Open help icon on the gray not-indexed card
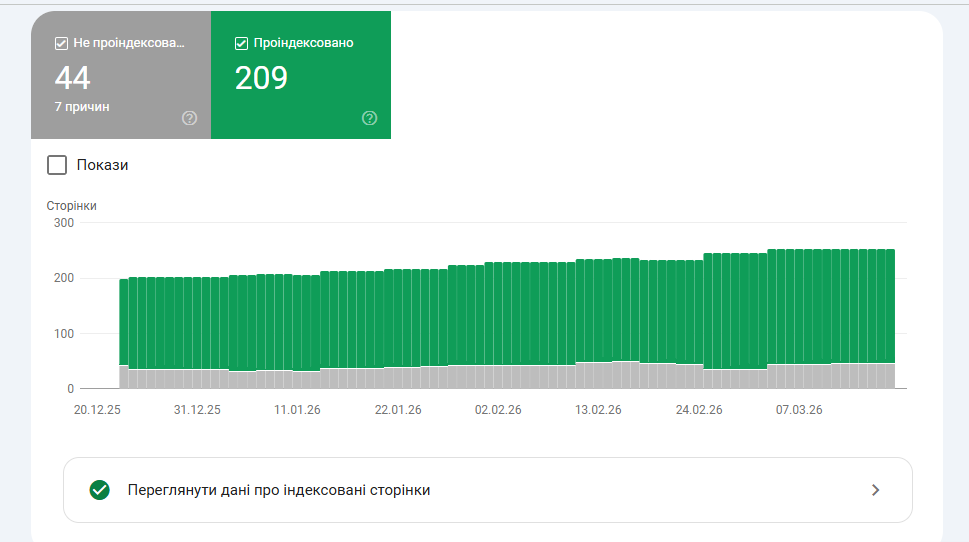Viewport: 969px width, 542px height. [190, 118]
